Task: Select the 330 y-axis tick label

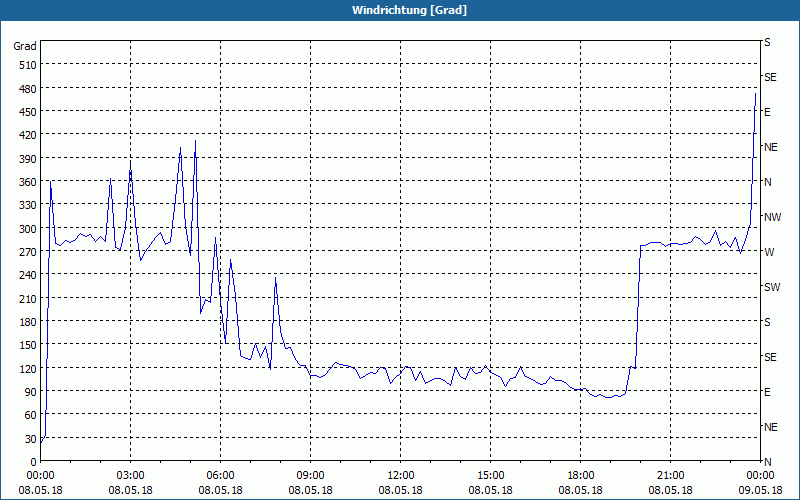Action: [28, 205]
